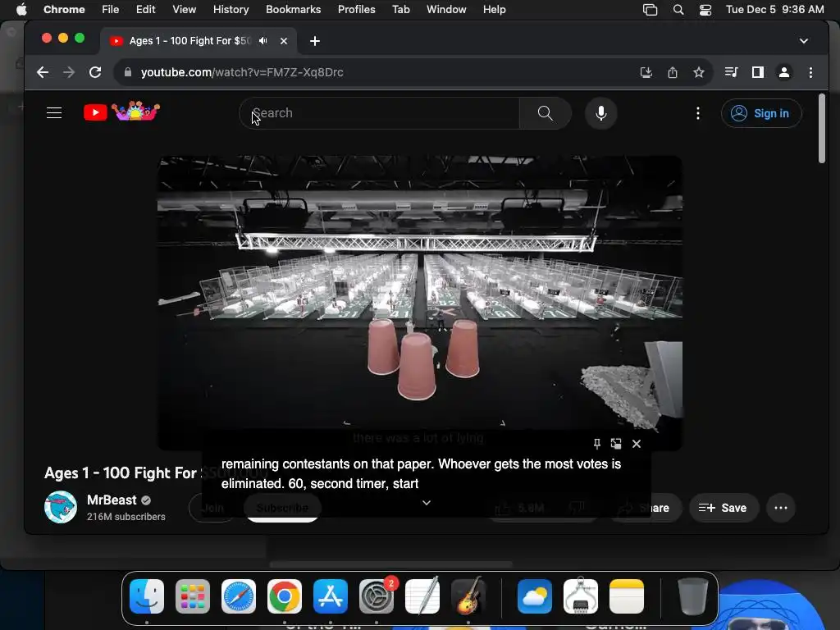
Task: Open the File menu
Action: (111, 10)
